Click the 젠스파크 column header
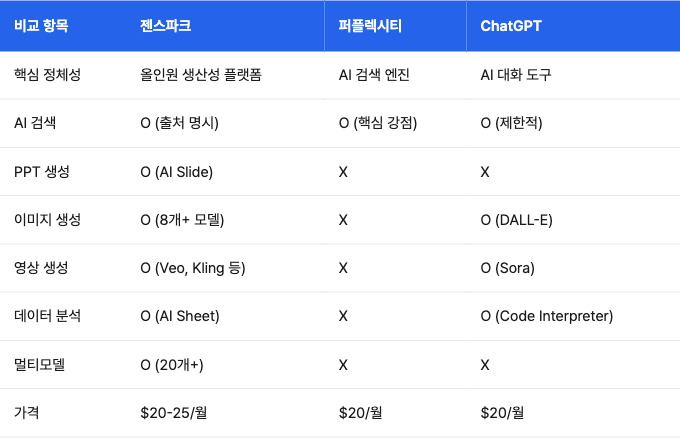 click(165, 26)
